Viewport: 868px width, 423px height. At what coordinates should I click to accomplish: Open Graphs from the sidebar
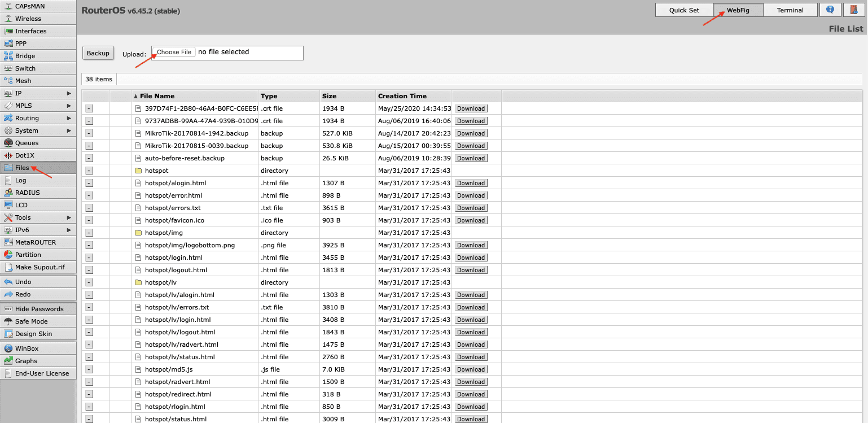click(26, 361)
